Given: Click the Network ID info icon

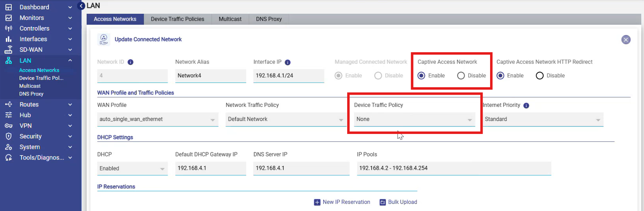Looking at the screenshot, I should pyautogui.click(x=130, y=62).
